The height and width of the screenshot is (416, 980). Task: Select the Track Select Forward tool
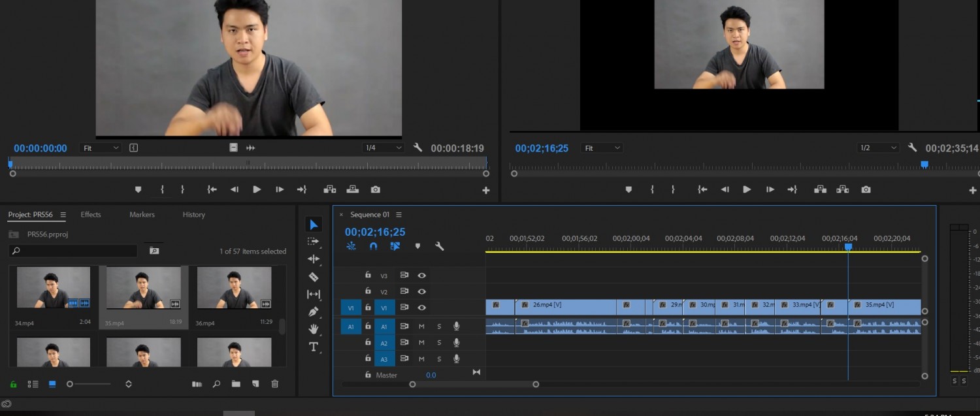(x=314, y=242)
